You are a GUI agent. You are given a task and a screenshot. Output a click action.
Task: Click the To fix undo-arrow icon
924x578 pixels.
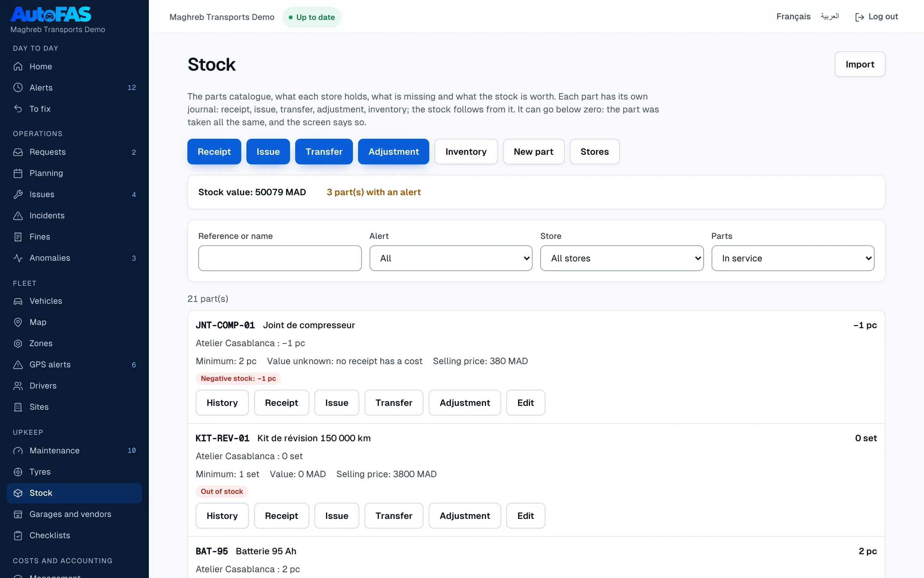pos(18,109)
